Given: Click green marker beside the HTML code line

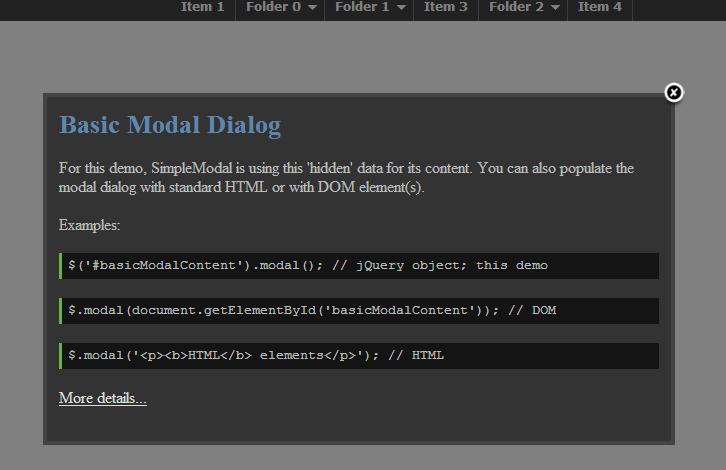Looking at the screenshot, I should [x=61, y=355].
